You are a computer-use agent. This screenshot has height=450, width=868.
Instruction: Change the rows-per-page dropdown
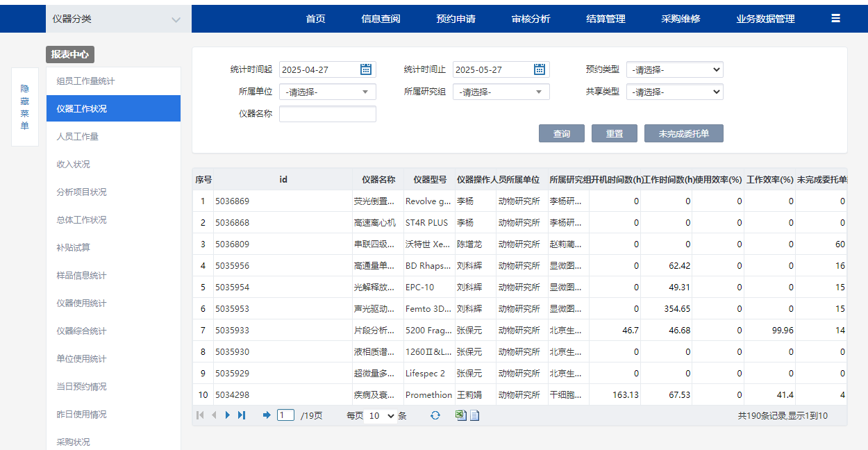380,415
